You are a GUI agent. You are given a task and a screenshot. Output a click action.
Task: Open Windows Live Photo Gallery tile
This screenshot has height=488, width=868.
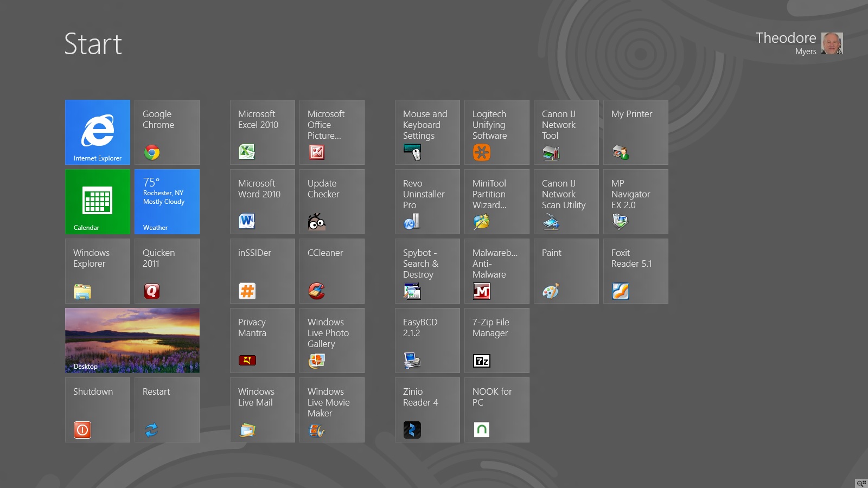[x=332, y=341]
